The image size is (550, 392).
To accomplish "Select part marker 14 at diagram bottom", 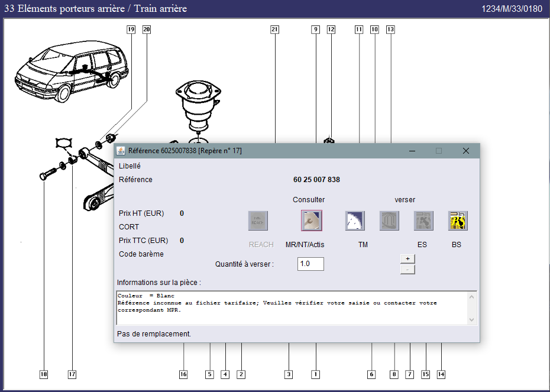I will point(441,374).
